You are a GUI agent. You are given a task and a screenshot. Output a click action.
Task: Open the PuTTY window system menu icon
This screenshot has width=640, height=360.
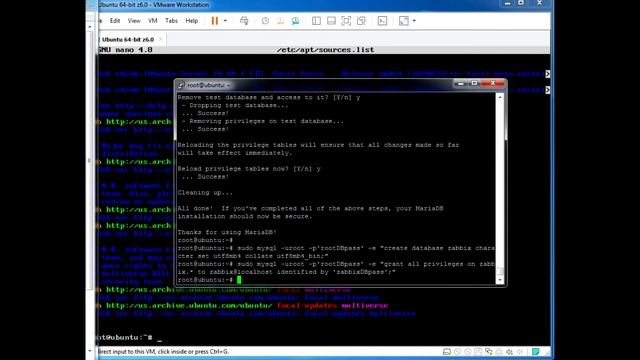tap(181, 85)
